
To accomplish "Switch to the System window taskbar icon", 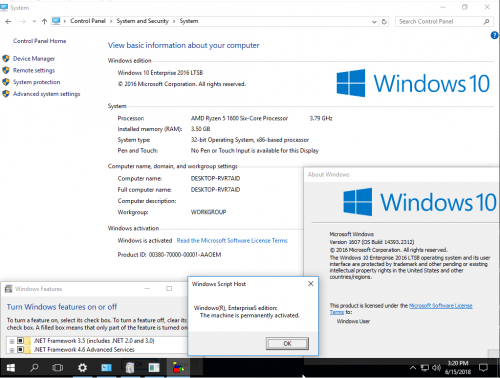I will point(106,368).
